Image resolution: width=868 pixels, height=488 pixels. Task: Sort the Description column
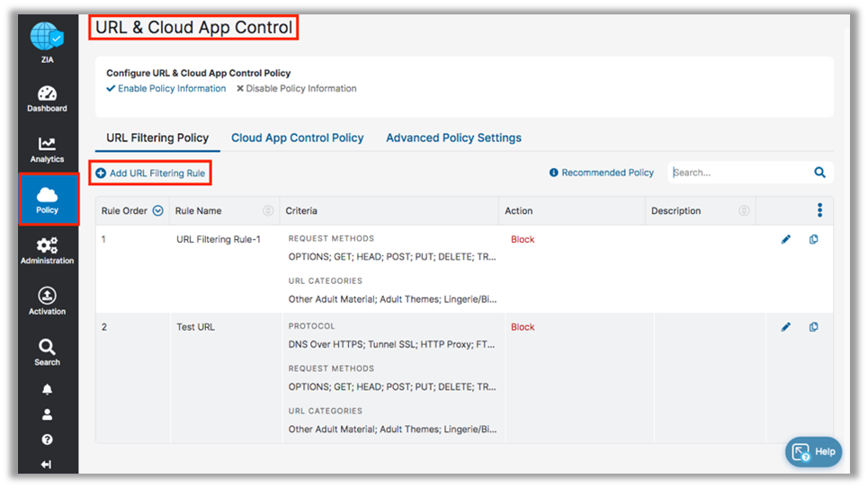[x=744, y=211]
